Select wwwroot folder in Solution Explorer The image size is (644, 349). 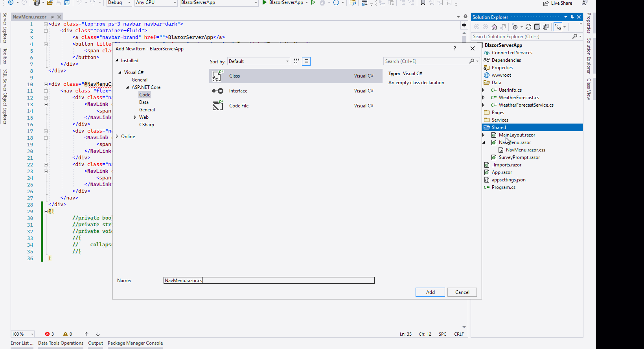(501, 75)
